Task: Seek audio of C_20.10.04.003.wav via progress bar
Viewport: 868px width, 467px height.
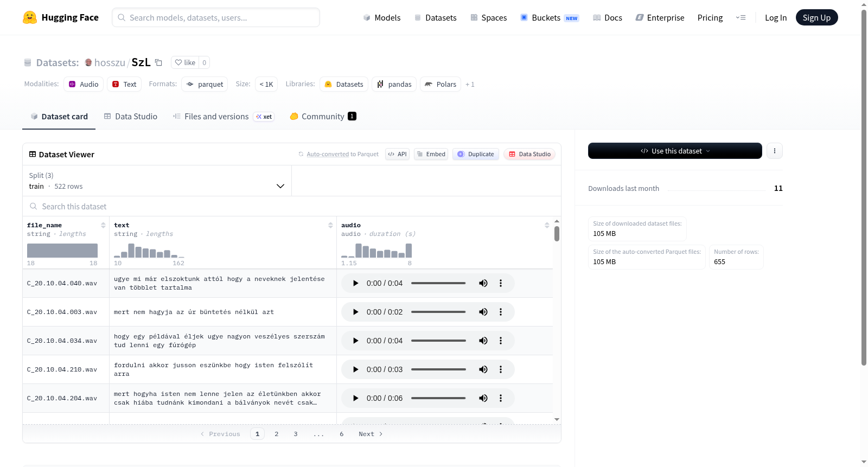Action: tap(438, 312)
